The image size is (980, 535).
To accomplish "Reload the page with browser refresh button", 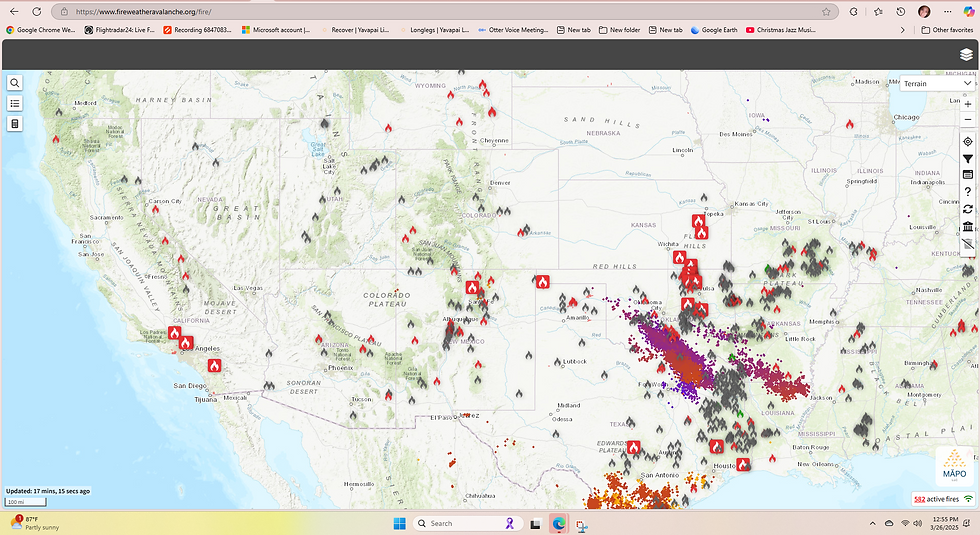I will tap(37, 11).
